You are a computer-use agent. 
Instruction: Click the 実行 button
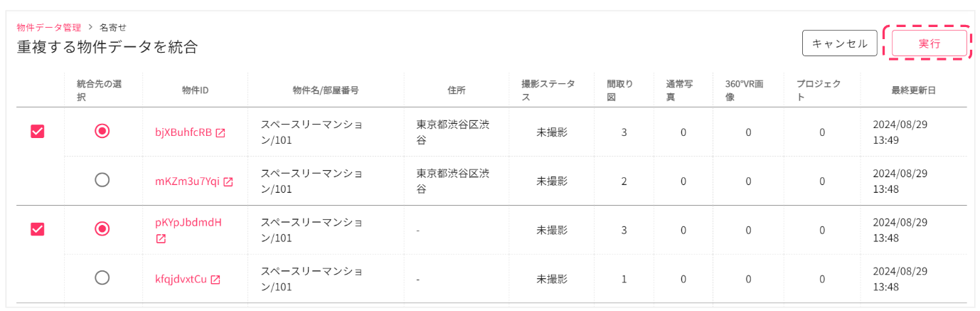(929, 43)
